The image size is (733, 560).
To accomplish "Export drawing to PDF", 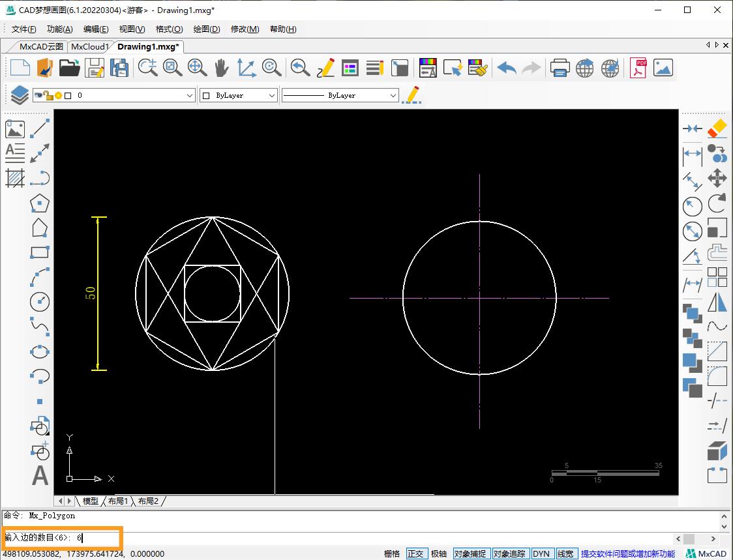I will 638,68.
